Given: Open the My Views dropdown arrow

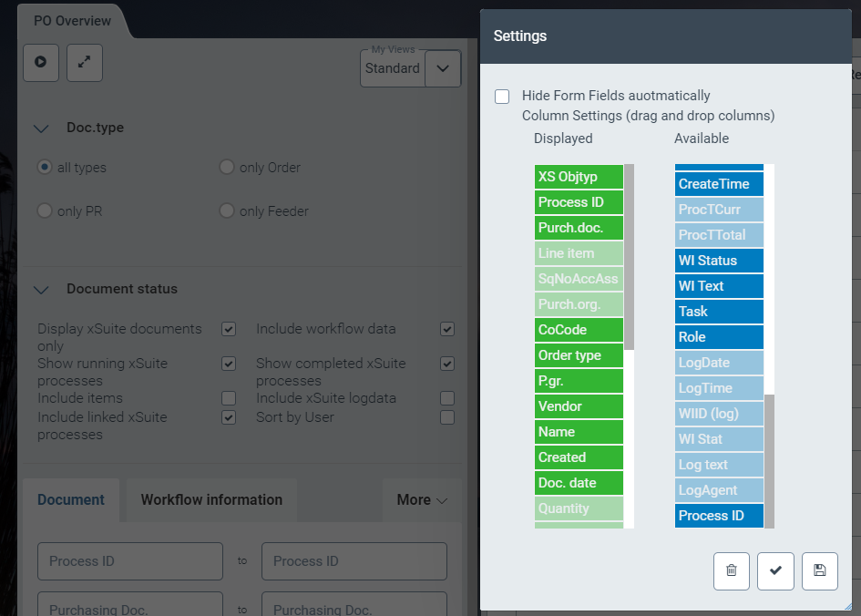Looking at the screenshot, I should point(443,68).
